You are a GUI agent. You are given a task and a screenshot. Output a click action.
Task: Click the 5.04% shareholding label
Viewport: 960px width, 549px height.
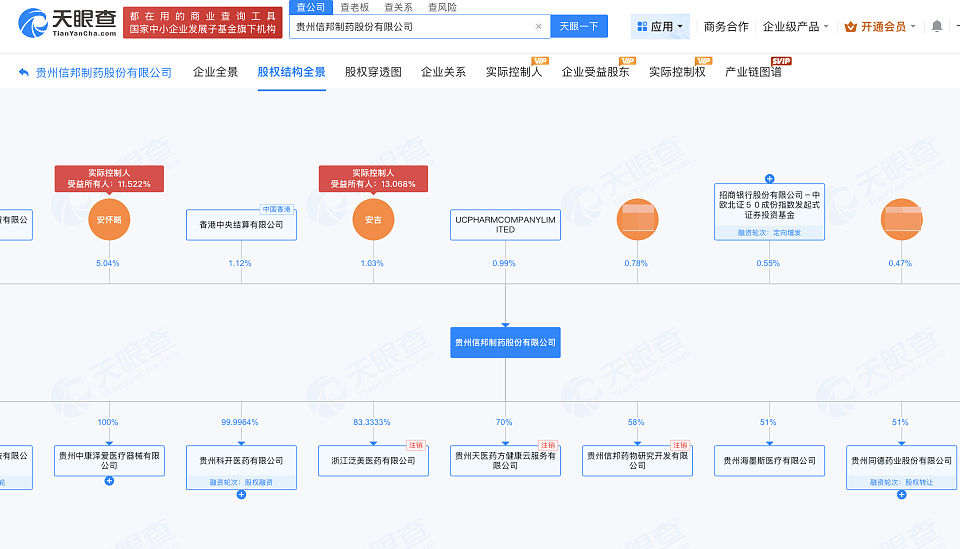pos(108,263)
